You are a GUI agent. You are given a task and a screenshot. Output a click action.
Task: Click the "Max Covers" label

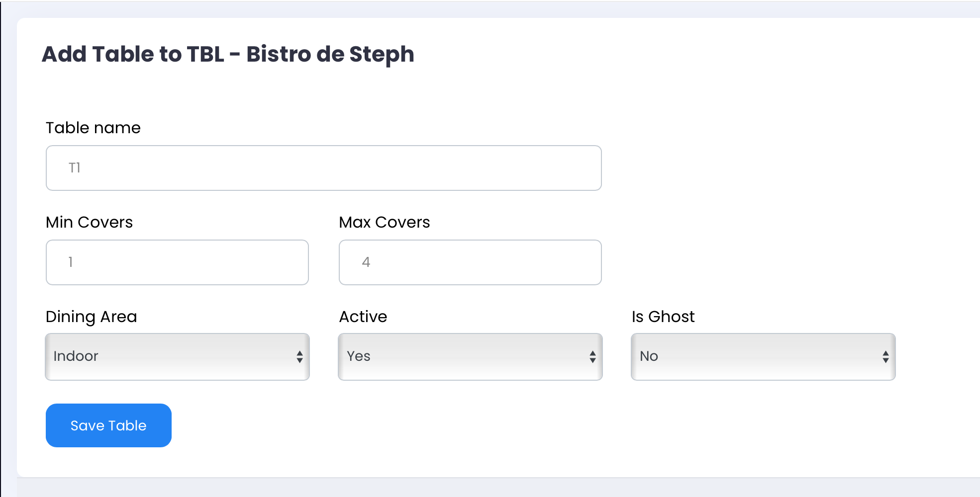[384, 222]
